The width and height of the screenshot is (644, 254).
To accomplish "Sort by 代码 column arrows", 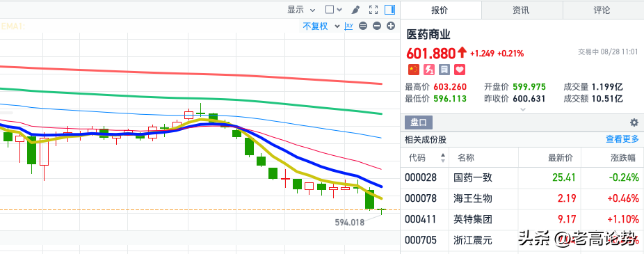I will pyautogui.click(x=443, y=157).
